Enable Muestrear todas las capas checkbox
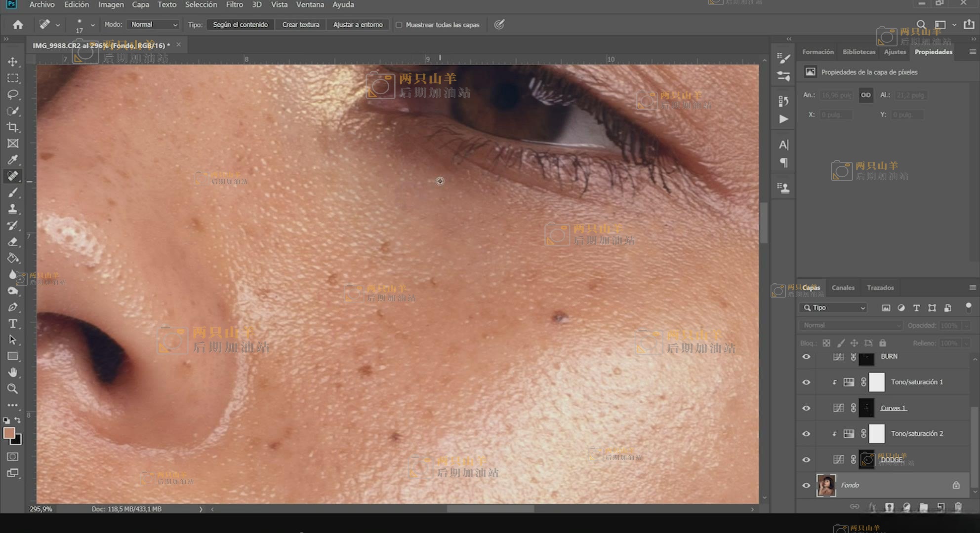This screenshot has height=533, width=980. pos(399,25)
